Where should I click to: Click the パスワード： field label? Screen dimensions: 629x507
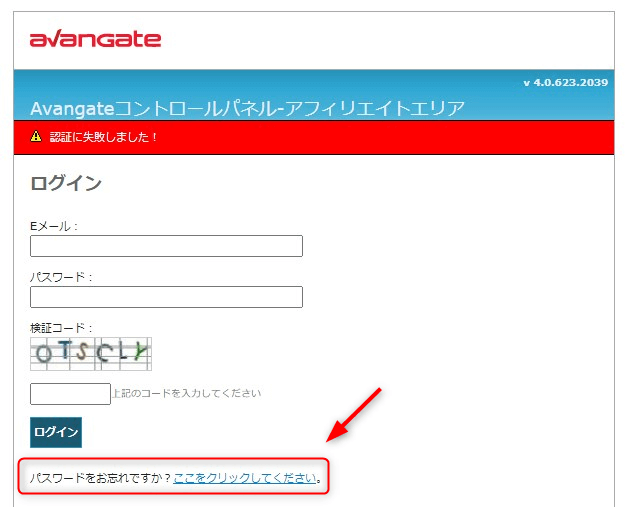(x=61, y=277)
